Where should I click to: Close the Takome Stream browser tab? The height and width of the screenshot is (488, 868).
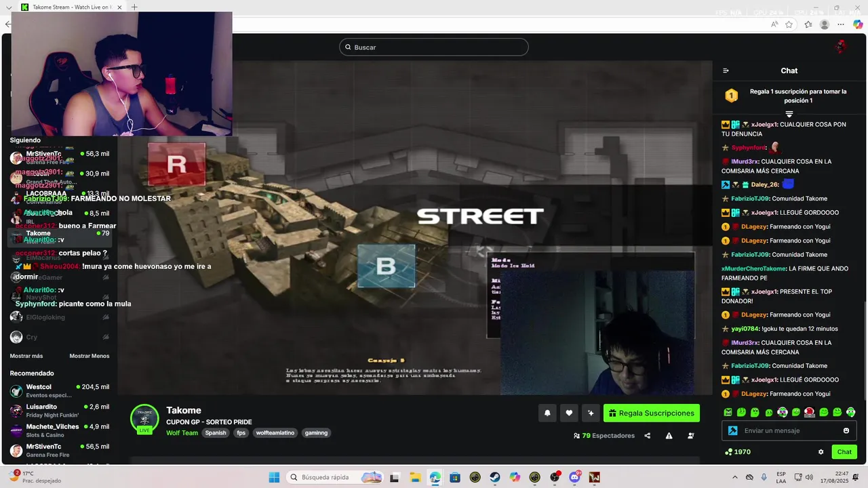click(x=119, y=7)
